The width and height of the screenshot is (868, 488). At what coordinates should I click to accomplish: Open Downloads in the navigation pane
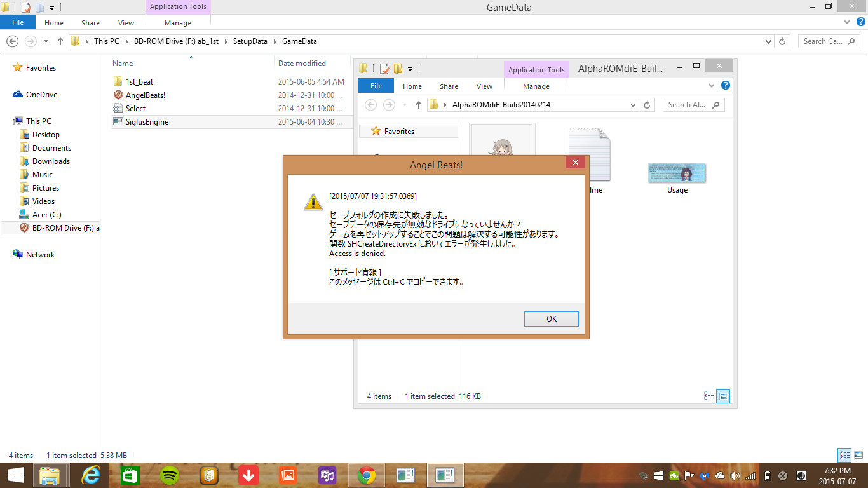(51, 161)
